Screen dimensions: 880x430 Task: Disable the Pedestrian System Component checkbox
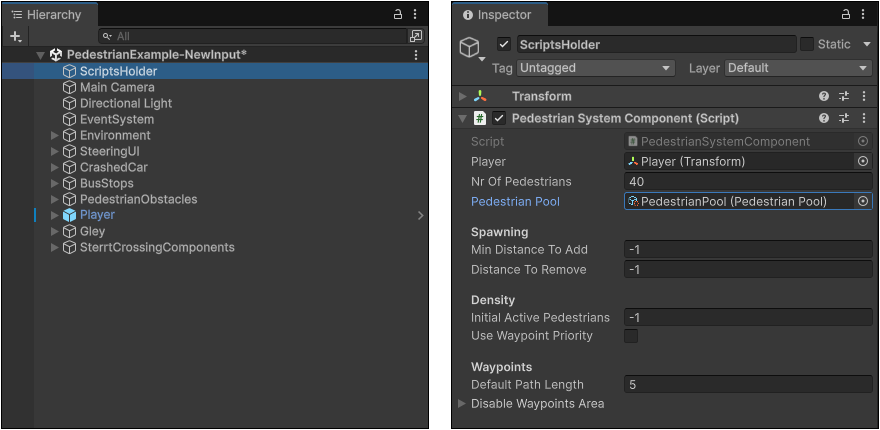(x=499, y=118)
